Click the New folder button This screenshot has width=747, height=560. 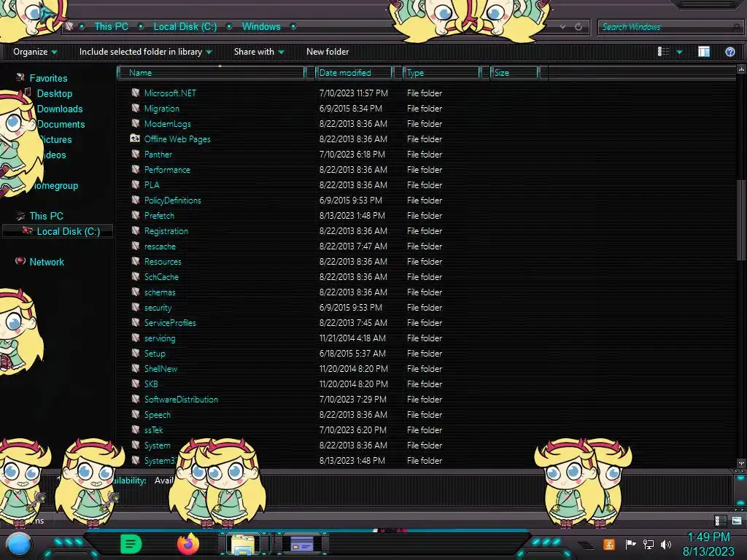pos(328,52)
